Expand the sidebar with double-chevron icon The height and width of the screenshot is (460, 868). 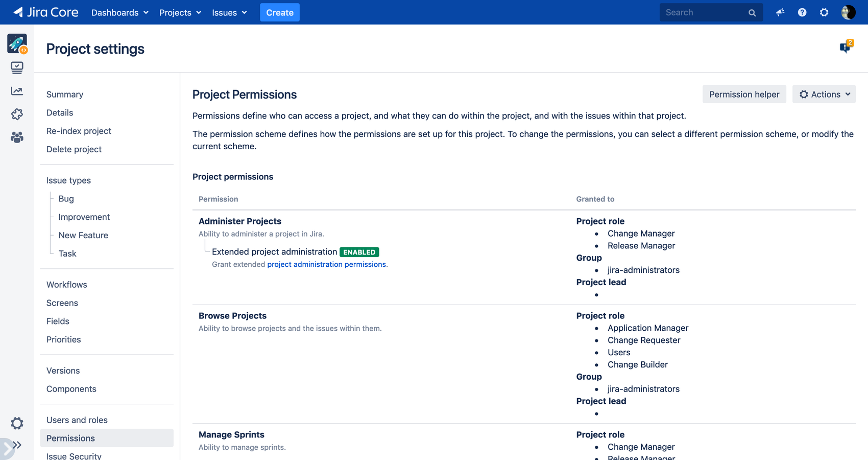pos(17,445)
